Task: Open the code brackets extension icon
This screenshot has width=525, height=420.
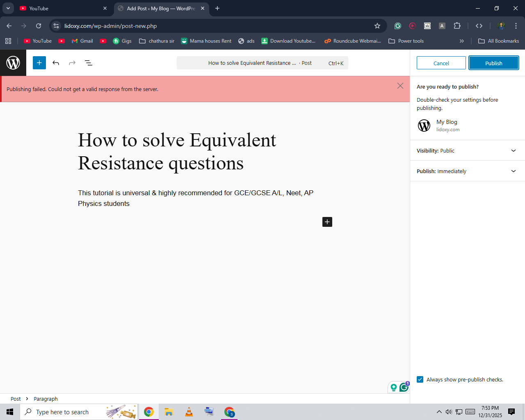Action: (479, 26)
